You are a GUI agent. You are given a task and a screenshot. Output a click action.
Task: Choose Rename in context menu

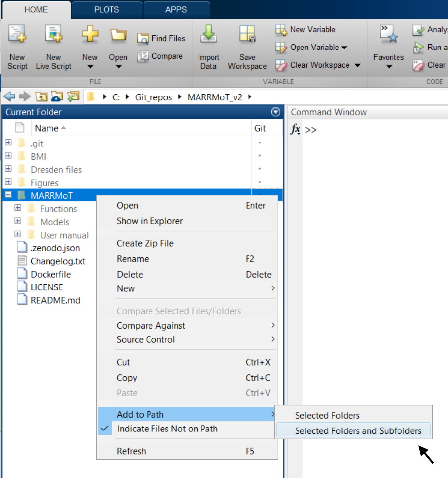187,259
